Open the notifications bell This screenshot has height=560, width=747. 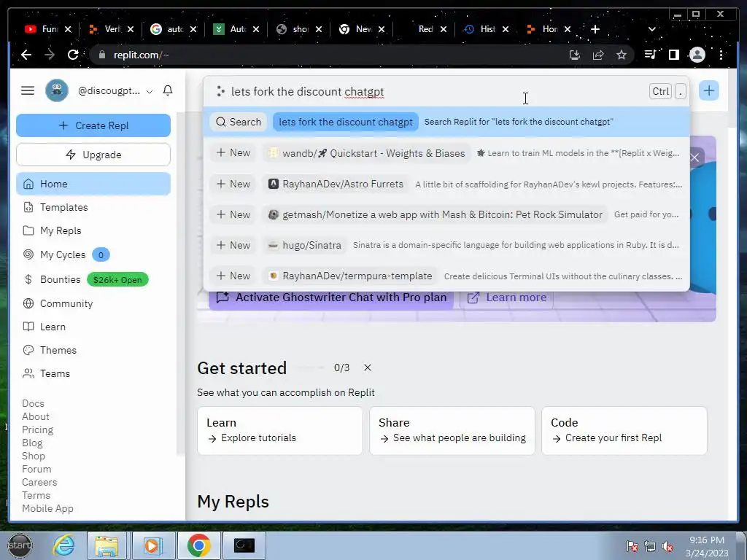click(168, 90)
